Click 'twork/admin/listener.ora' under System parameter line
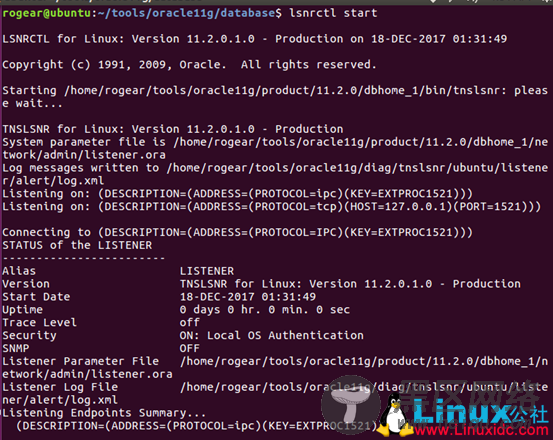 coord(84,155)
